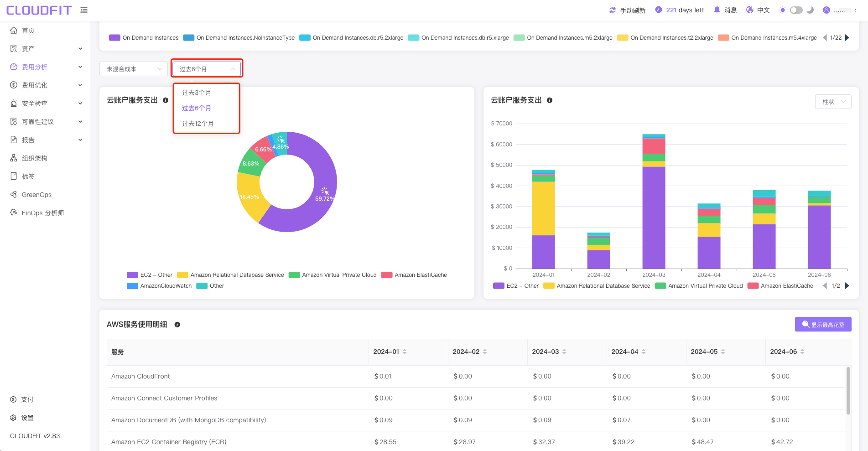
Task: Click the 报告 report document icon
Action: [14, 140]
